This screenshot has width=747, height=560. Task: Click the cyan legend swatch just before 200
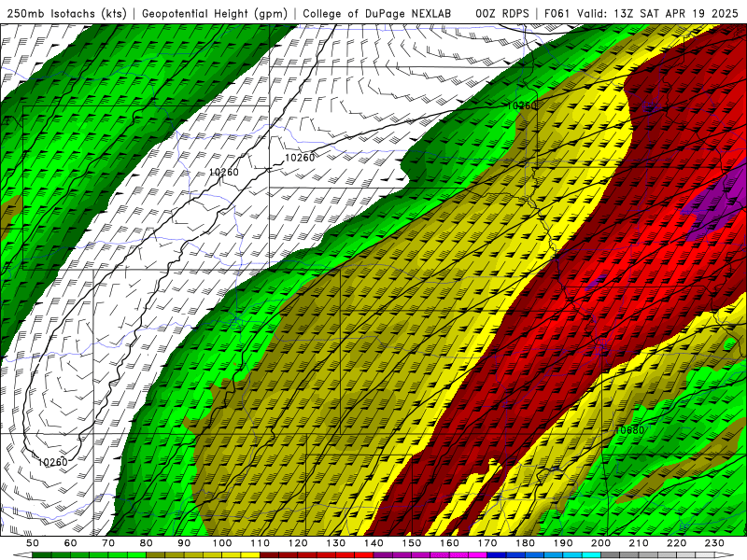(591, 555)
